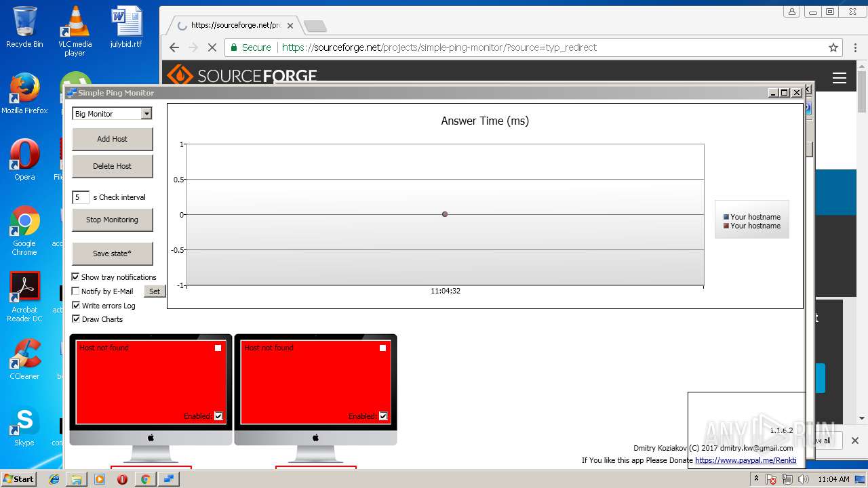Open Internet Explorer from the taskbar

coord(54,479)
